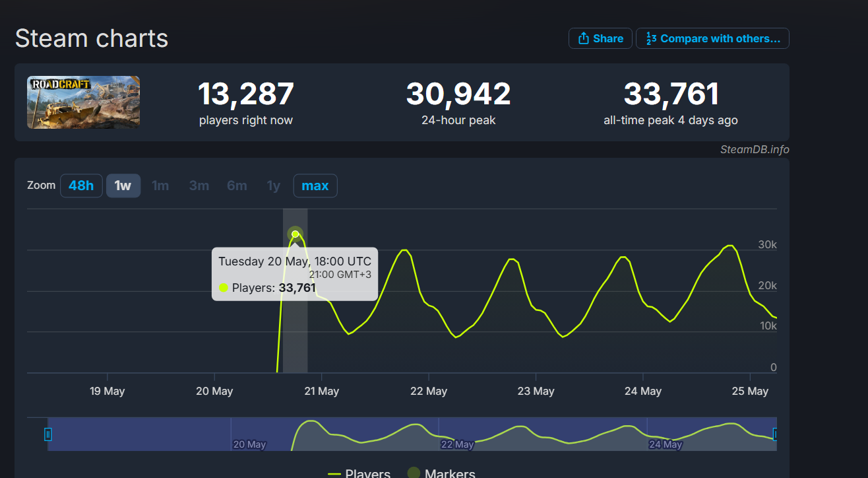Click the '25 May' x-axis label
The width and height of the screenshot is (868, 478).
tap(750, 391)
